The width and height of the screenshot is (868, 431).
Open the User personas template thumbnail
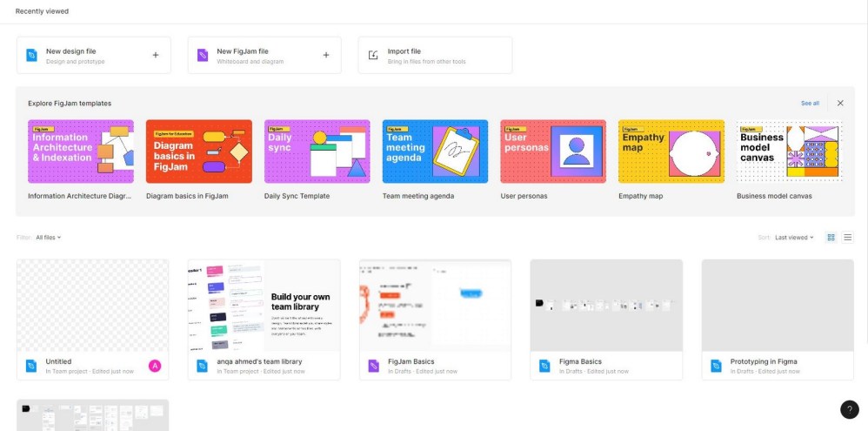[553, 152]
